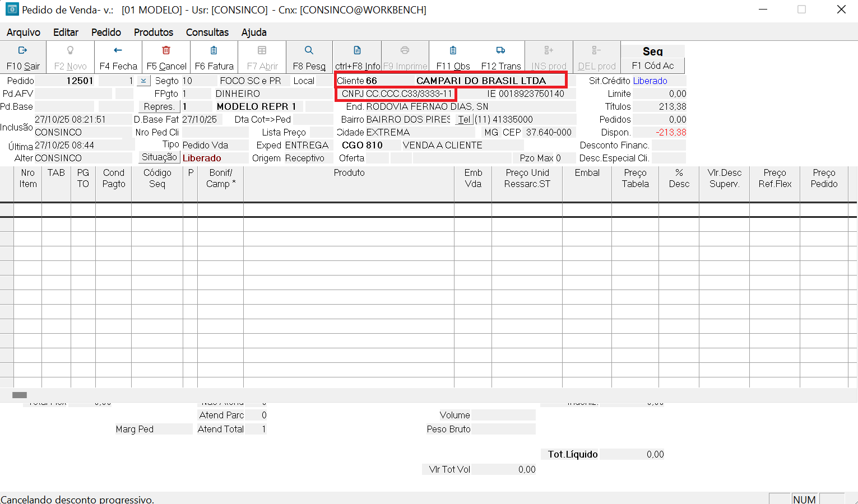Image resolution: width=858 pixels, height=504 pixels.
Task: Click the Preço Tabela column header
Action: 636,184
